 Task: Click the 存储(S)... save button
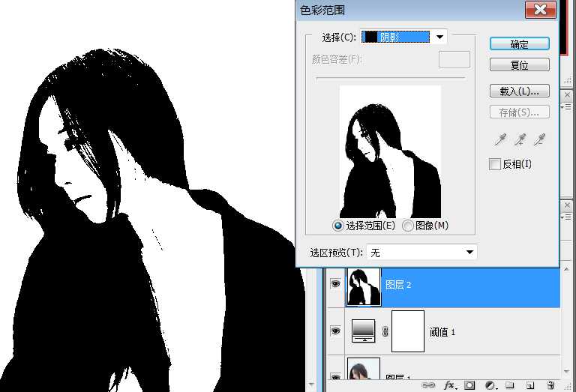[x=520, y=112]
